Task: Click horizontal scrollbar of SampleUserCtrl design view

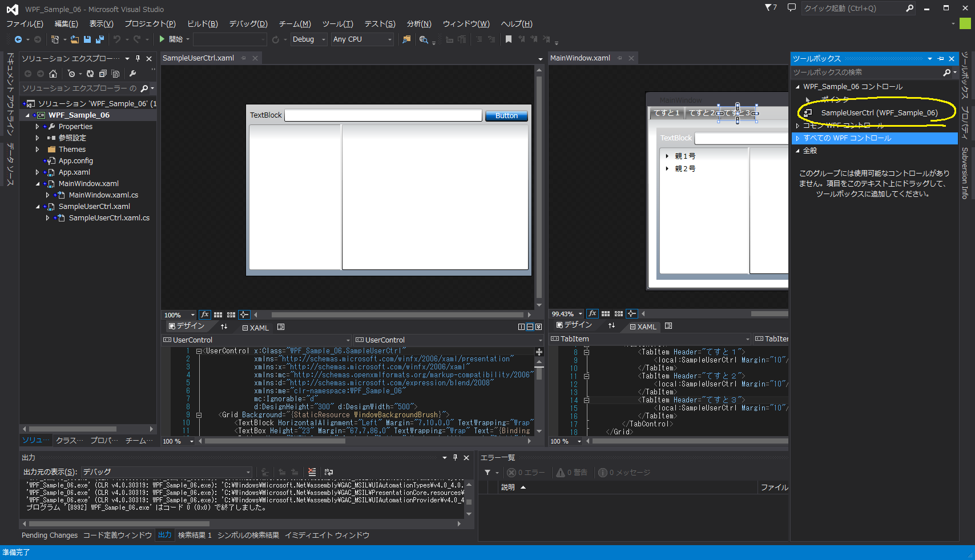Action: click(x=397, y=315)
